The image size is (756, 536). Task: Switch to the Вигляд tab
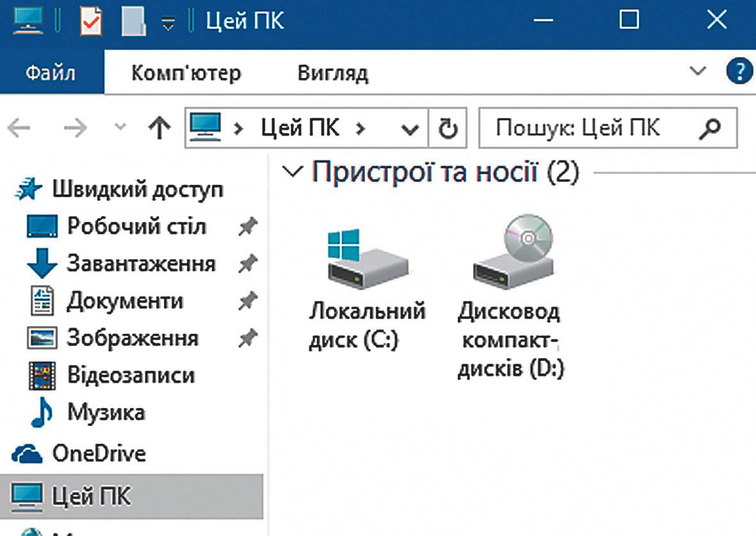tap(333, 73)
